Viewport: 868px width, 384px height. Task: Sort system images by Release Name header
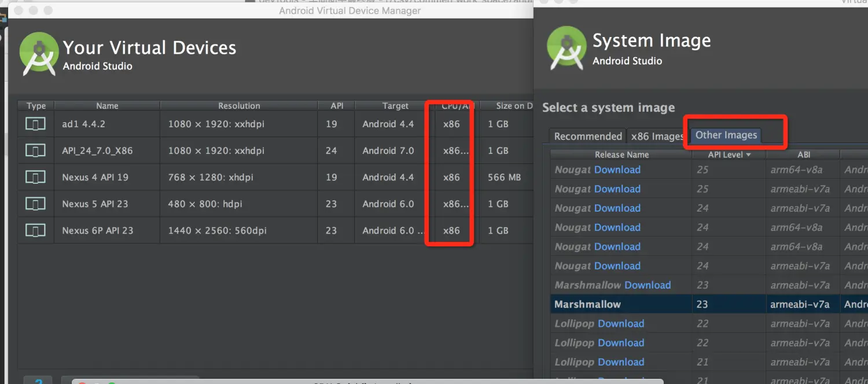coord(621,155)
